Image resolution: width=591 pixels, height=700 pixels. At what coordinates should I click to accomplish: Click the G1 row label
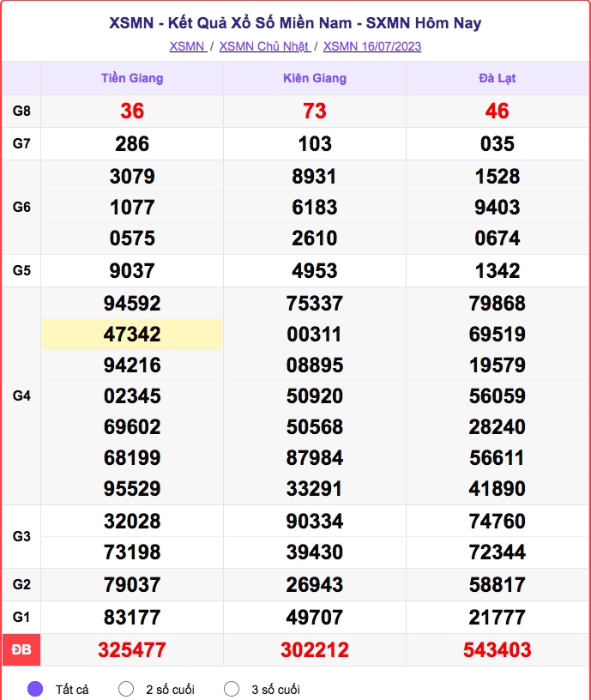(x=21, y=617)
